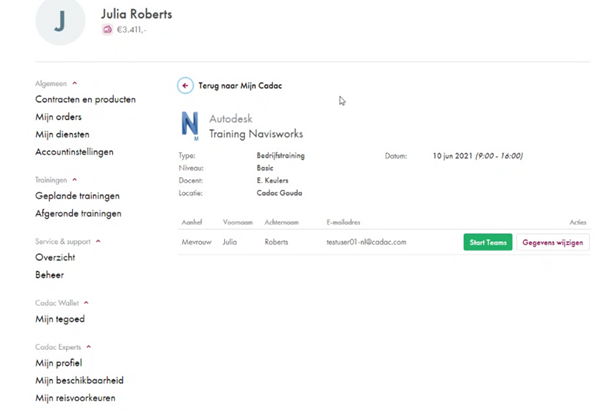Viewport: 605px width, 411px height.
Task: Click the Aanhef column header
Action: click(x=192, y=222)
